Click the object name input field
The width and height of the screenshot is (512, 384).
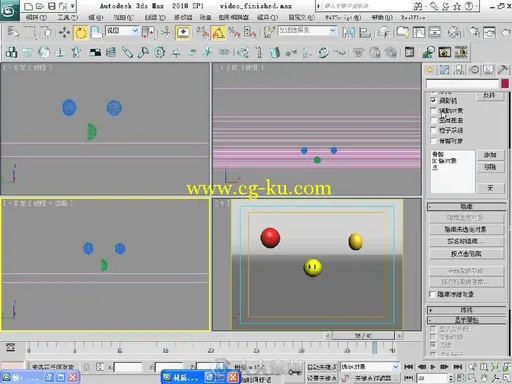point(462,83)
